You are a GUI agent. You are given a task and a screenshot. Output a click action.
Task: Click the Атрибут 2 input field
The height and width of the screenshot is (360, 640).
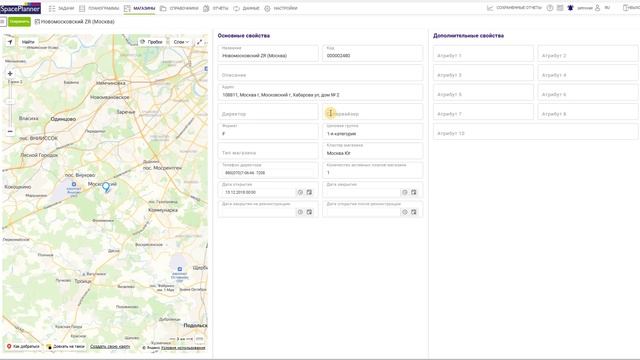[x=588, y=53]
